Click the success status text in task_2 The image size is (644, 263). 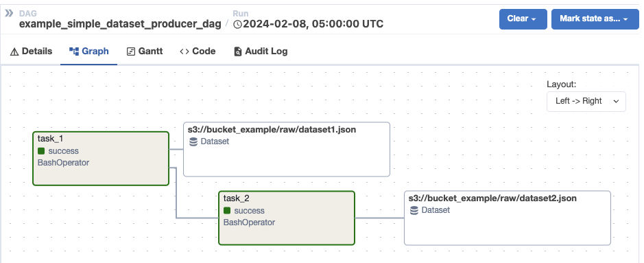[250, 211]
